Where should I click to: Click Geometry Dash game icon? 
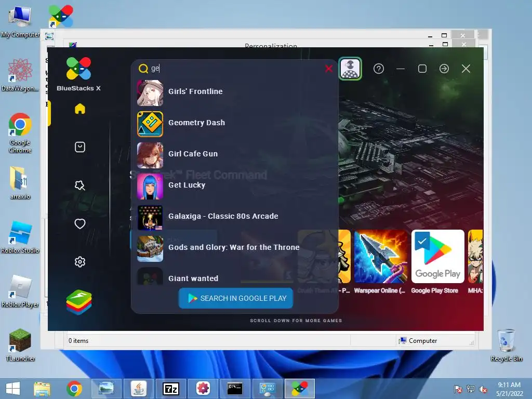(150, 124)
